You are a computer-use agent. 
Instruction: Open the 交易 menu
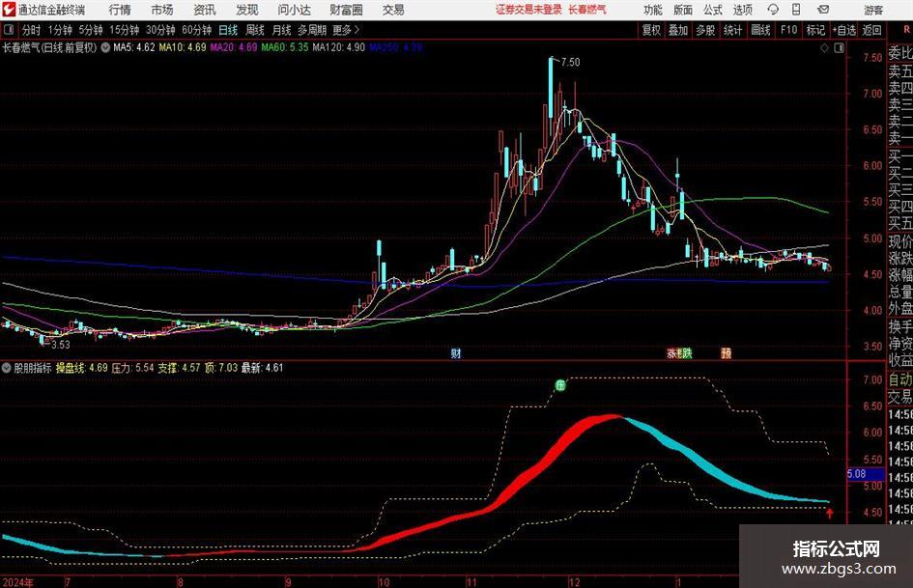point(393,10)
